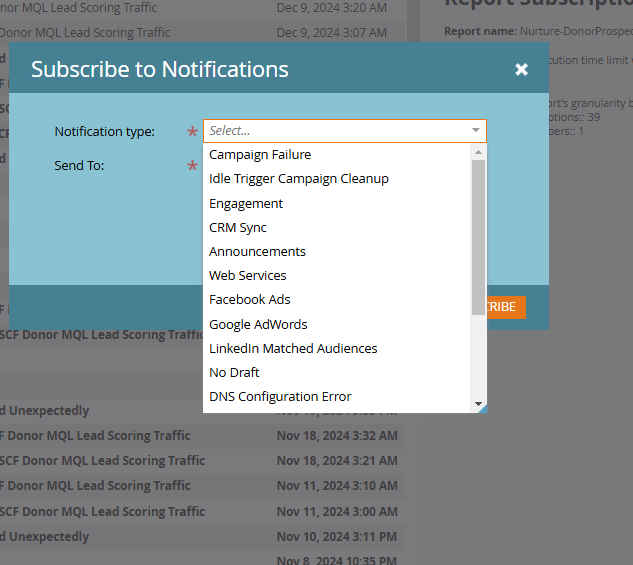Click the orange Subscribe button
The image size is (633, 565).
(506, 307)
